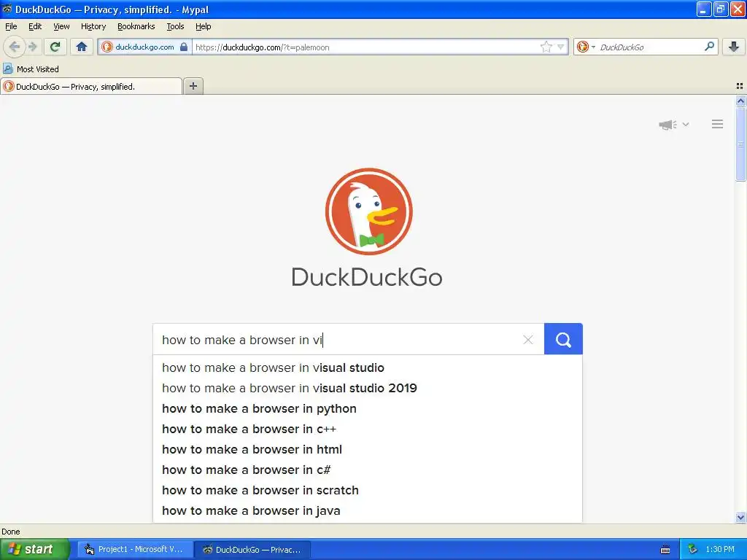Screen dimensions: 747x560
Task: Select the DuckDuckGo — Privacy, simplified tab
Action: 91,86
